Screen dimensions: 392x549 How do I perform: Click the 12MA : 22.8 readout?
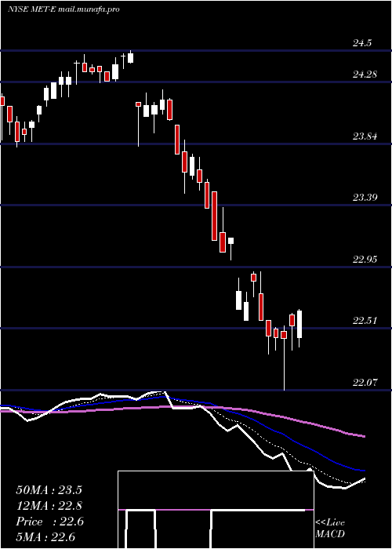pyautogui.click(x=49, y=506)
